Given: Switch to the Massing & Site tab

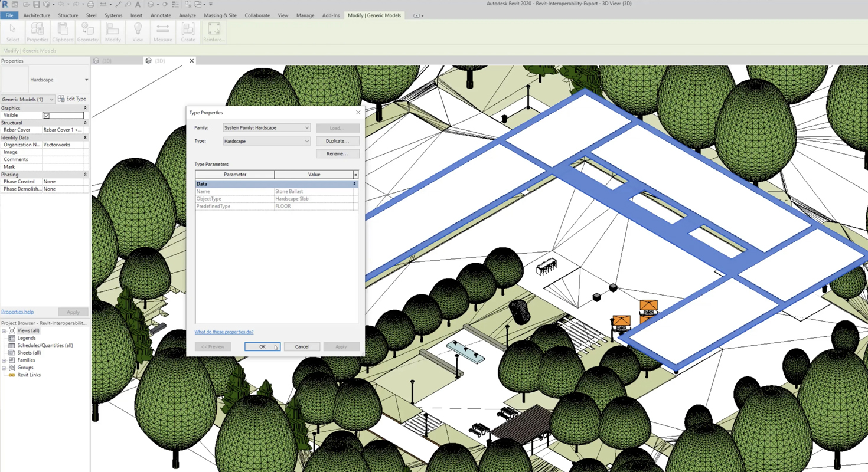Looking at the screenshot, I should (220, 15).
